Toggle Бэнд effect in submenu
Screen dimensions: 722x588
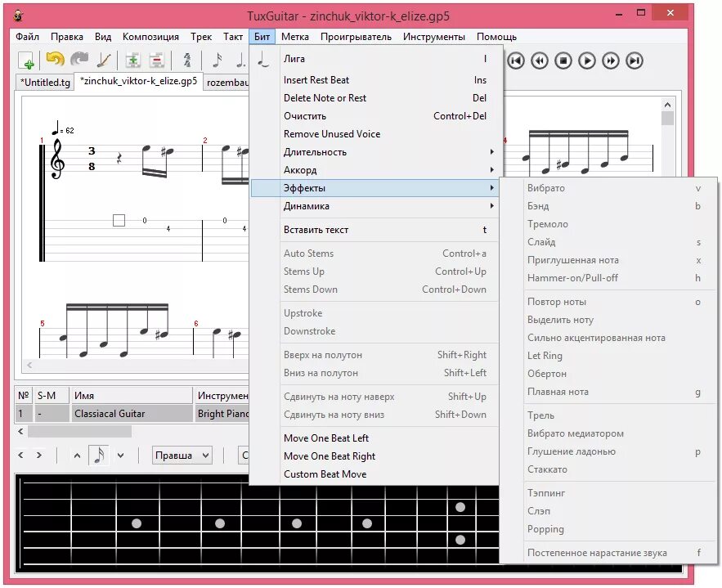coord(608,206)
